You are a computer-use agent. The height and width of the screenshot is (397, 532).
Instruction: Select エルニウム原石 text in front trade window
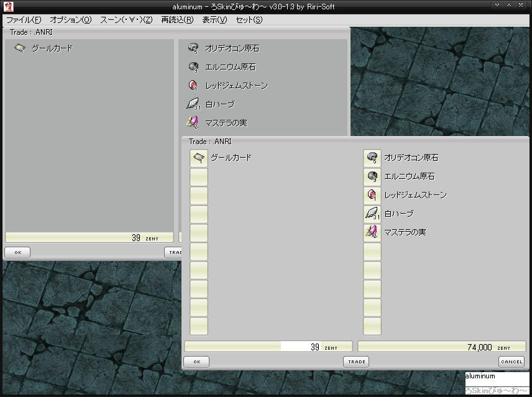pos(409,176)
